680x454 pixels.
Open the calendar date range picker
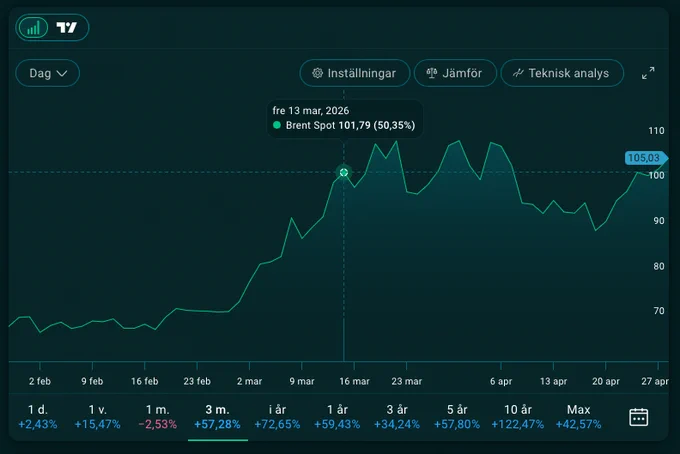tap(638, 417)
